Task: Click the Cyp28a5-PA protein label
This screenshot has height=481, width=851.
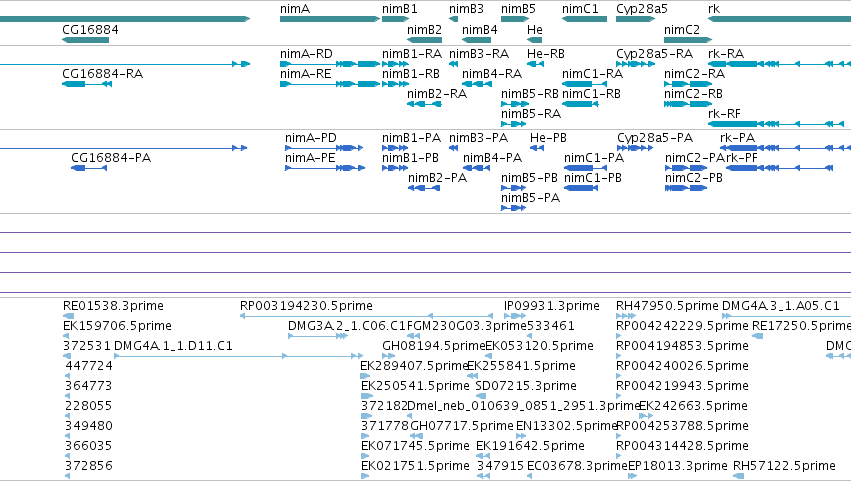Action: click(655, 138)
